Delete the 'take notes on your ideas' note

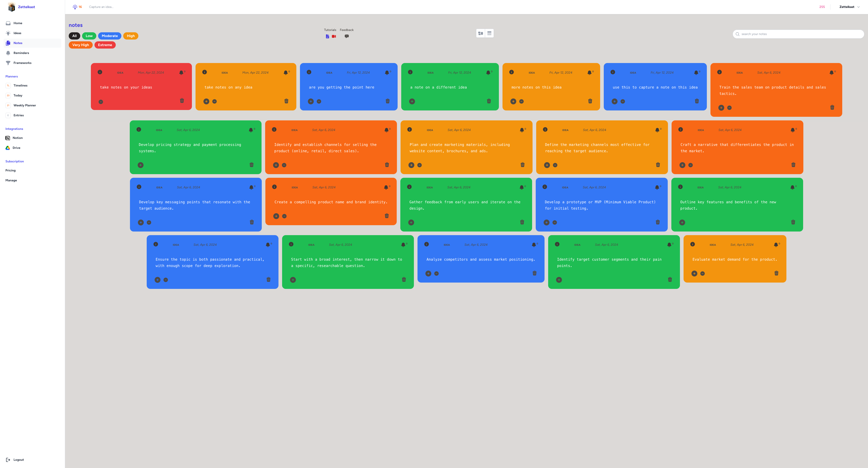[x=182, y=101]
